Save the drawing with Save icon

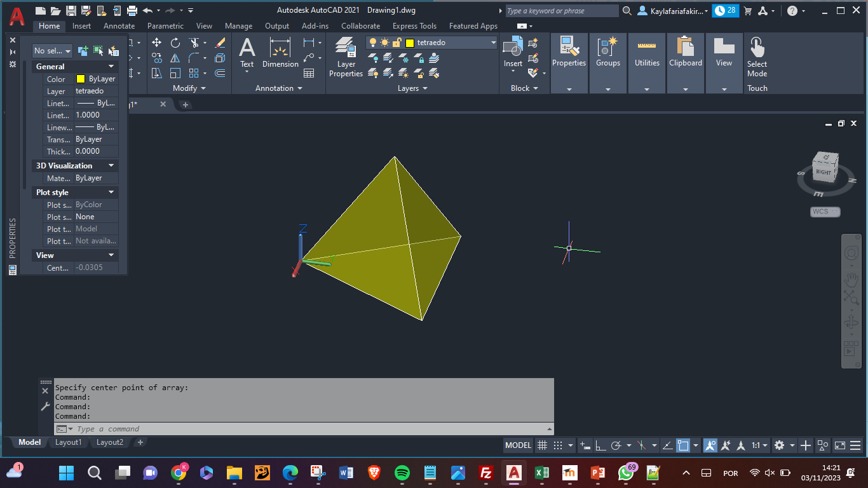(x=71, y=10)
